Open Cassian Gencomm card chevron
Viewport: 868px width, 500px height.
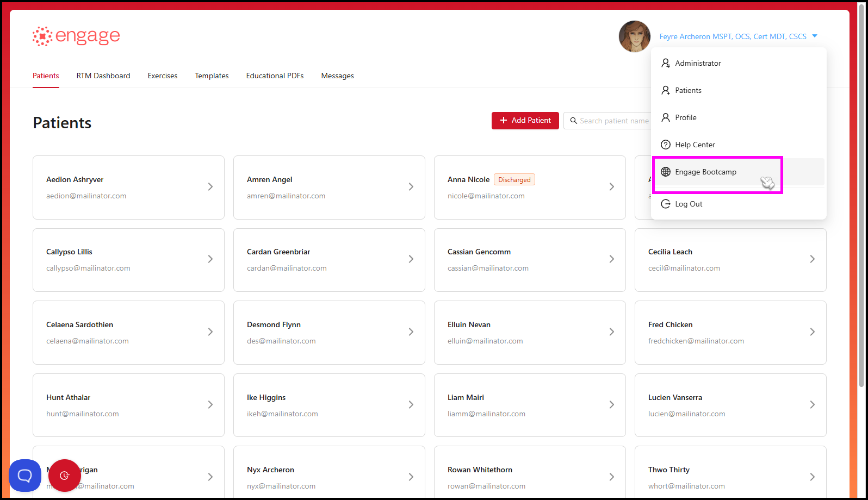pyautogui.click(x=612, y=259)
